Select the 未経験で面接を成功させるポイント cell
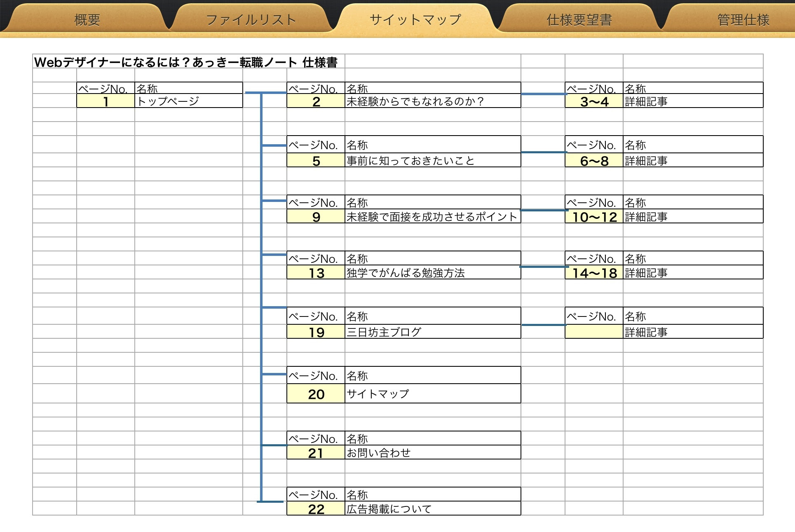 click(433, 216)
